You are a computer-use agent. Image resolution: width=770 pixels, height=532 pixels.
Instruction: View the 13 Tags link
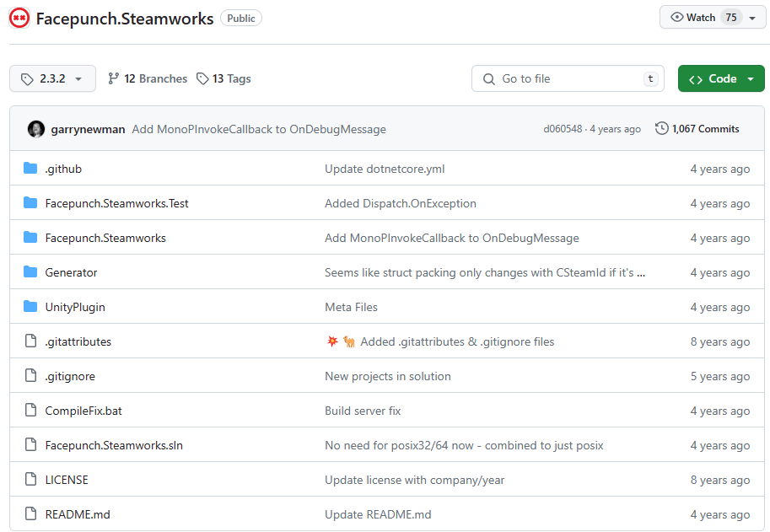pyautogui.click(x=224, y=78)
